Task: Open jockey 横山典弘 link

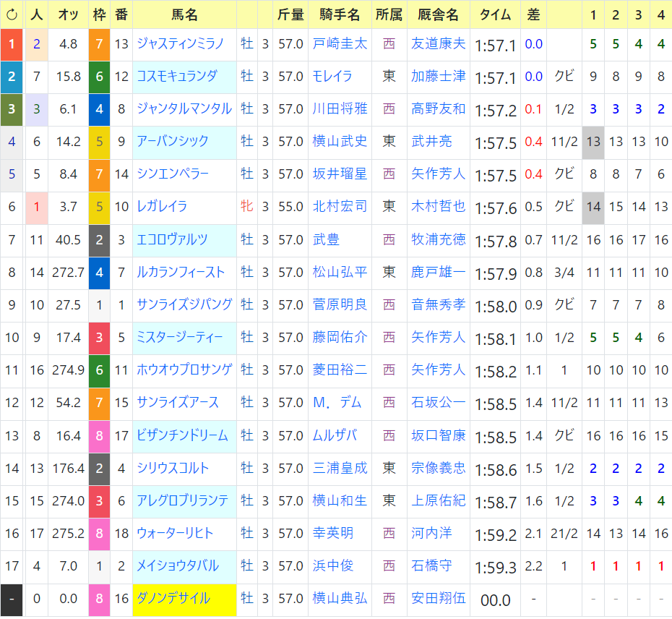Action: tap(340, 599)
